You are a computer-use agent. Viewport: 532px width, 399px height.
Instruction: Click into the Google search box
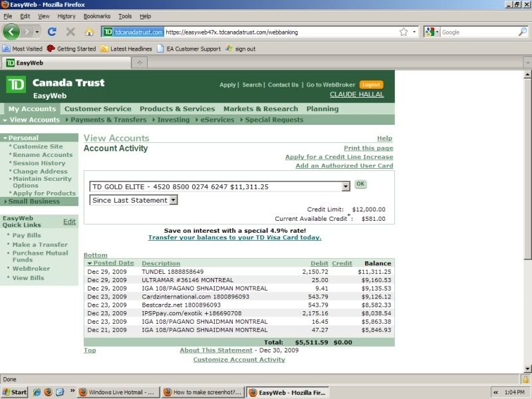479,32
